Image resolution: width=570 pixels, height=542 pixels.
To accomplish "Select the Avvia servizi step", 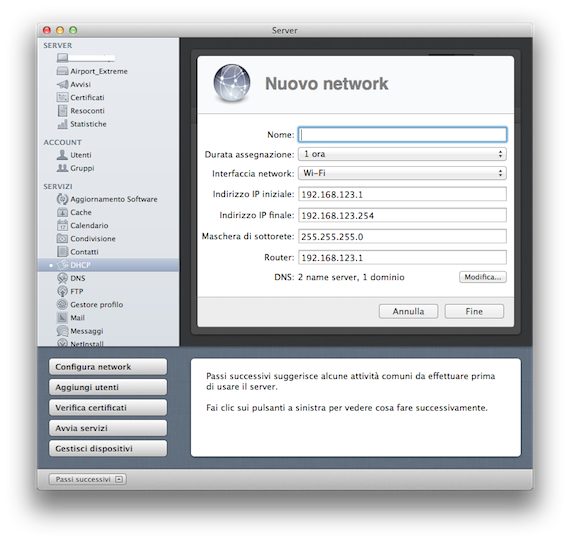I will pyautogui.click(x=108, y=428).
